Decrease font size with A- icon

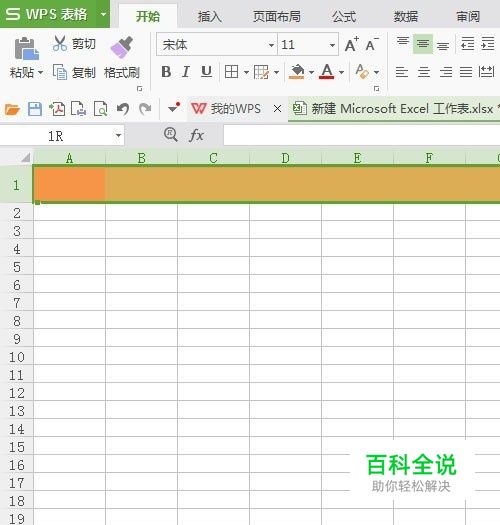pos(372,44)
